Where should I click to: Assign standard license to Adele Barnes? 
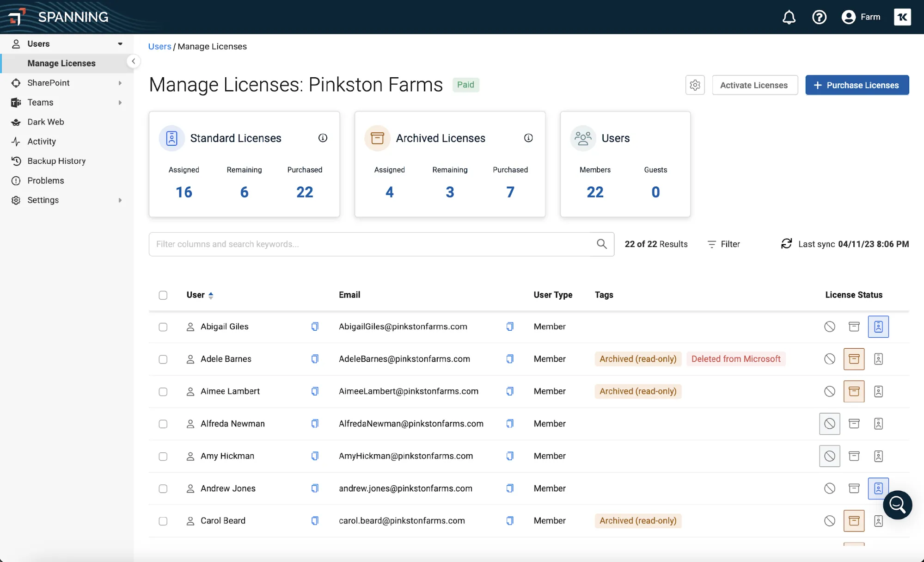click(x=878, y=359)
